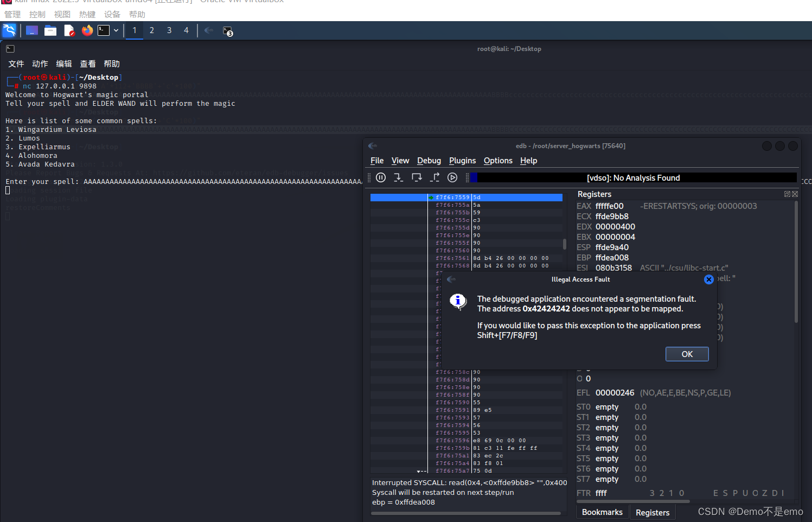The width and height of the screenshot is (812, 522).
Task: Click the show desktop panel icon
Action: pos(32,30)
